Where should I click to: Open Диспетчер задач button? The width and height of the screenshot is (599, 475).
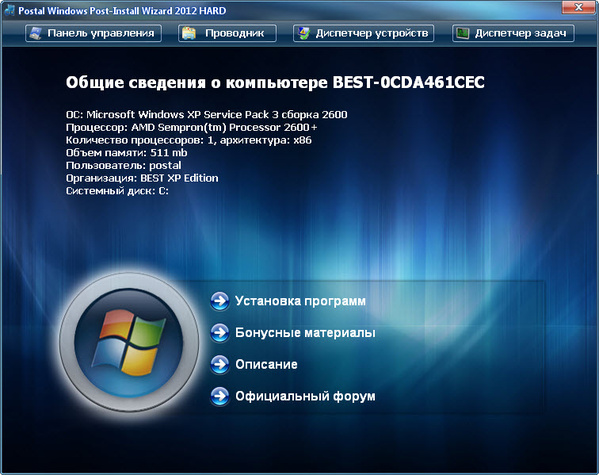point(513,33)
